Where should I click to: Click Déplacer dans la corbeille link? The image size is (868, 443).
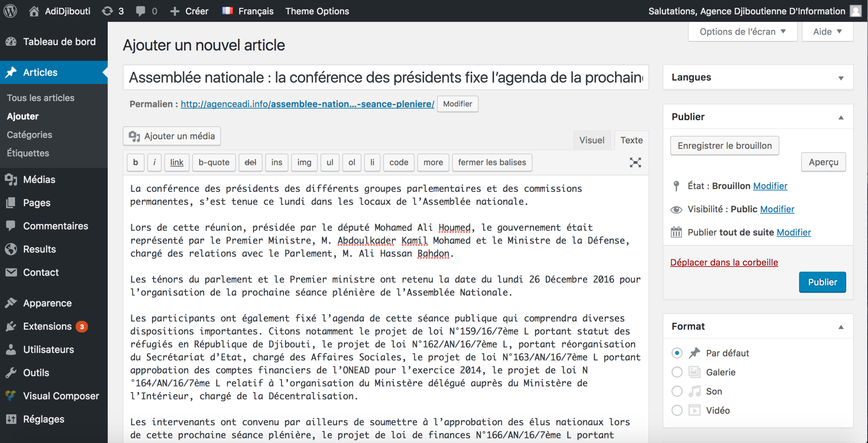724,262
